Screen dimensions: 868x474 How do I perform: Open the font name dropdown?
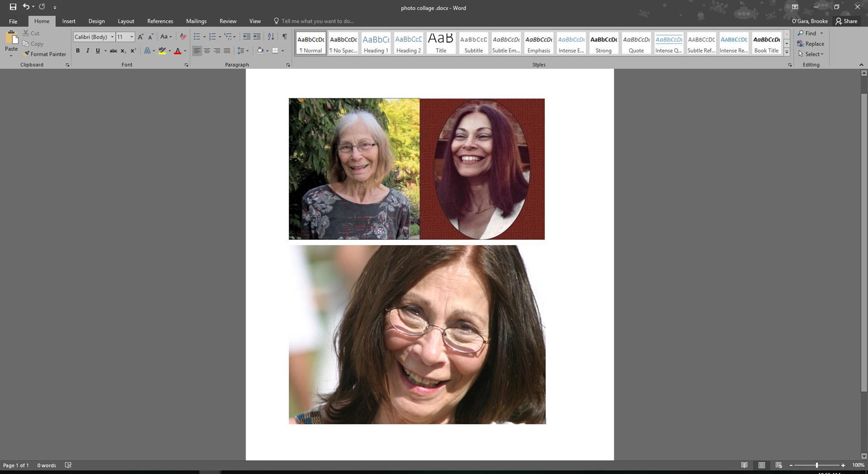[x=112, y=37]
